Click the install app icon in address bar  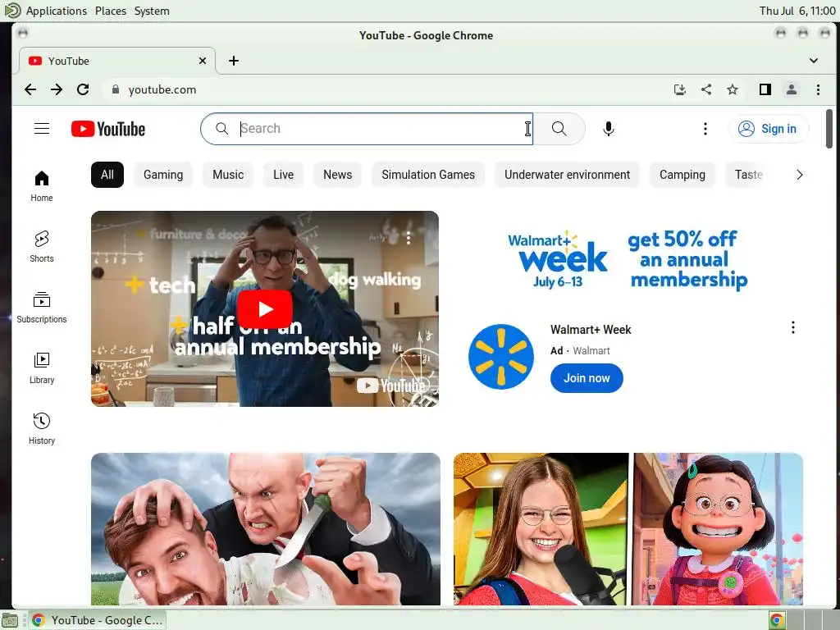pyautogui.click(x=680, y=89)
